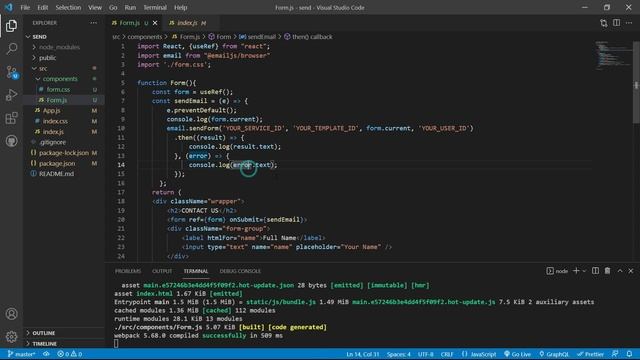Open the Search view icon
640x360 pixels.
pos(11,49)
